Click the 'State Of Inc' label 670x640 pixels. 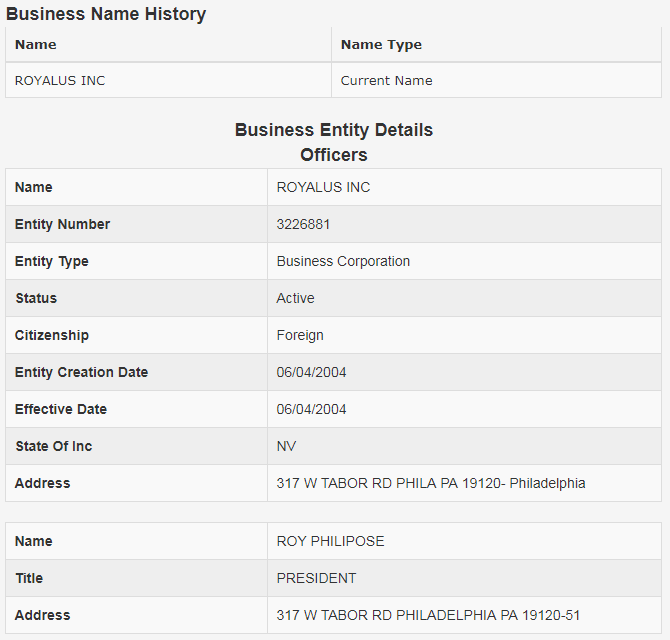tap(54, 446)
